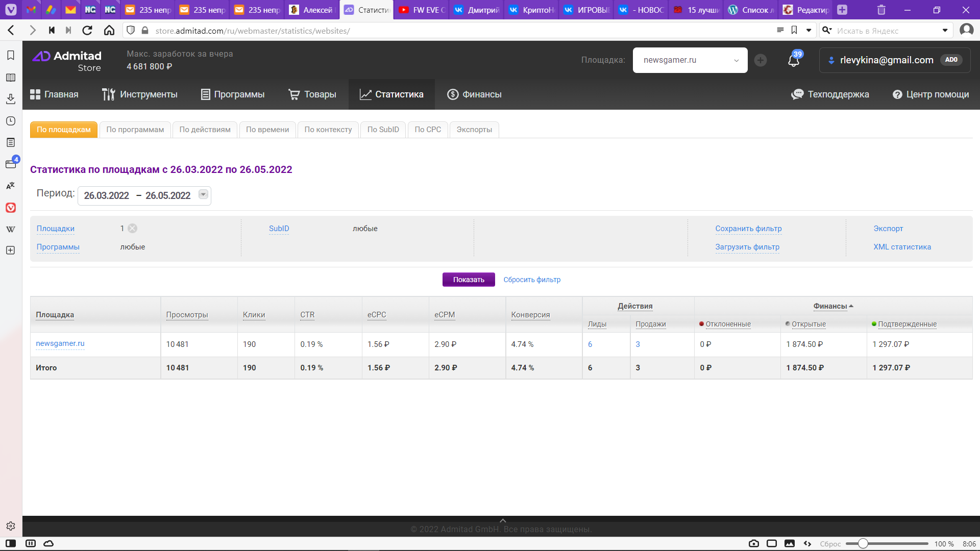Click the add platform plus icon
This screenshot has height=551, width=980.
761,60
